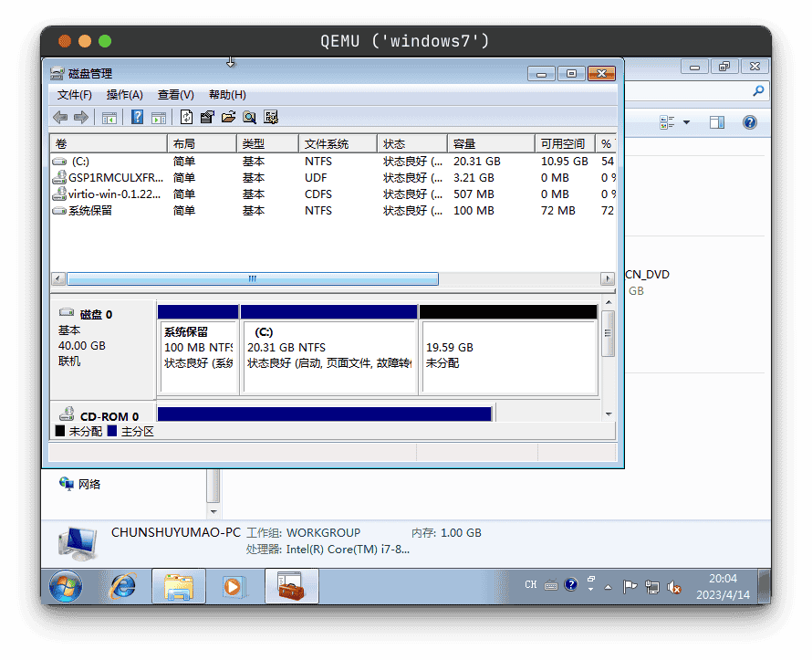Select the (C:) volume row in the list
This screenshot has height=660, width=812.
pyautogui.click(x=332, y=161)
